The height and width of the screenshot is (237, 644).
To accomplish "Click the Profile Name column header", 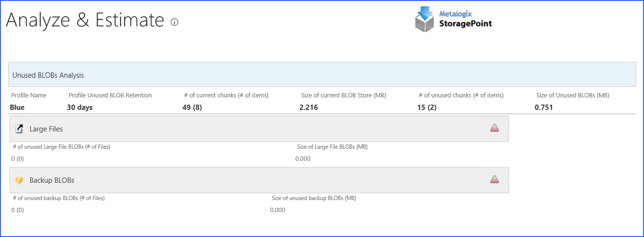I will tap(29, 95).
